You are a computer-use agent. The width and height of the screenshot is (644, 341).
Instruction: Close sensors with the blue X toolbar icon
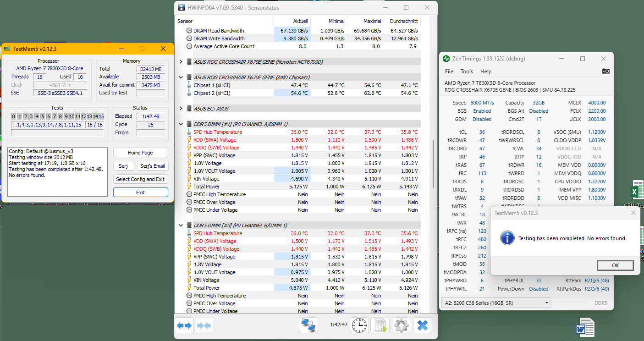click(423, 325)
